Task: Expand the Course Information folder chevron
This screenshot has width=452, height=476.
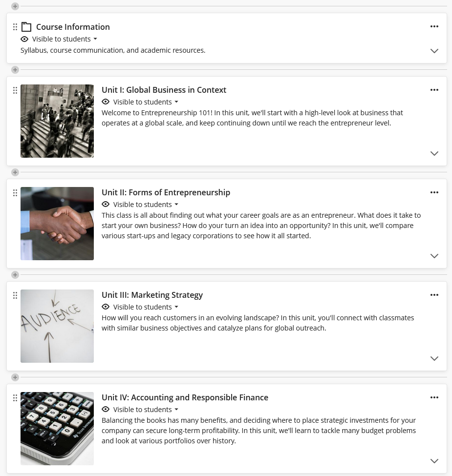Action: [434, 51]
